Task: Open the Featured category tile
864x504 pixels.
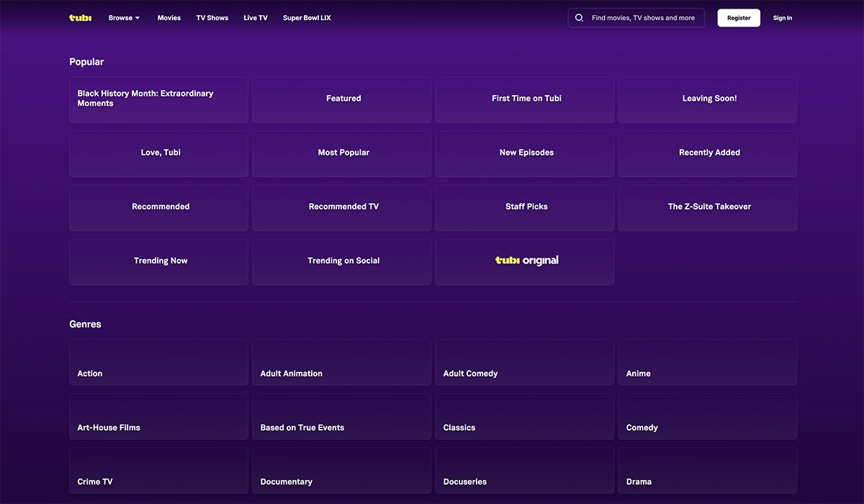Action: click(342, 100)
